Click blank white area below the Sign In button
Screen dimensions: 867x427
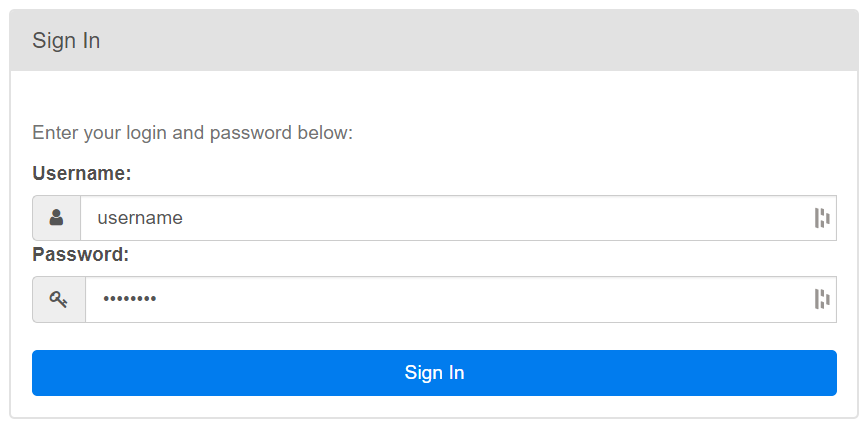click(x=434, y=406)
